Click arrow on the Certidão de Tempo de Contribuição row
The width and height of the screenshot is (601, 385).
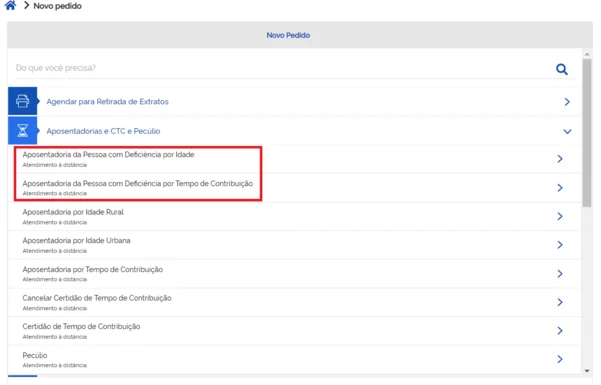coord(560,331)
